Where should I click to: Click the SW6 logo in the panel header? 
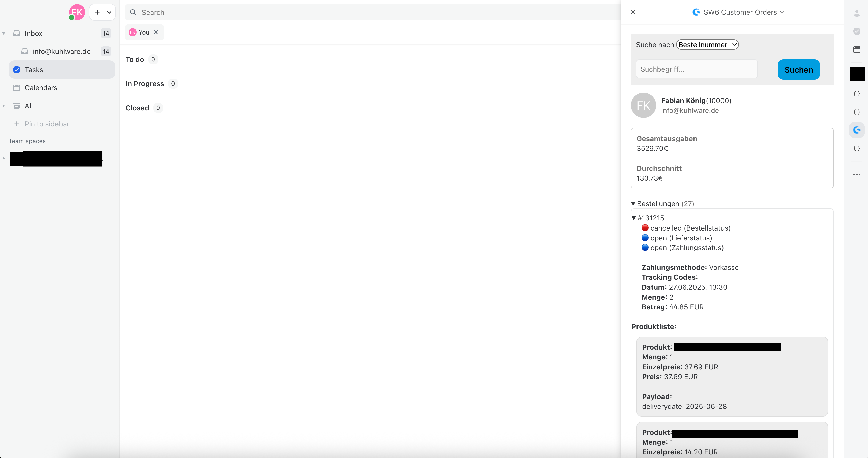[696, 12]
